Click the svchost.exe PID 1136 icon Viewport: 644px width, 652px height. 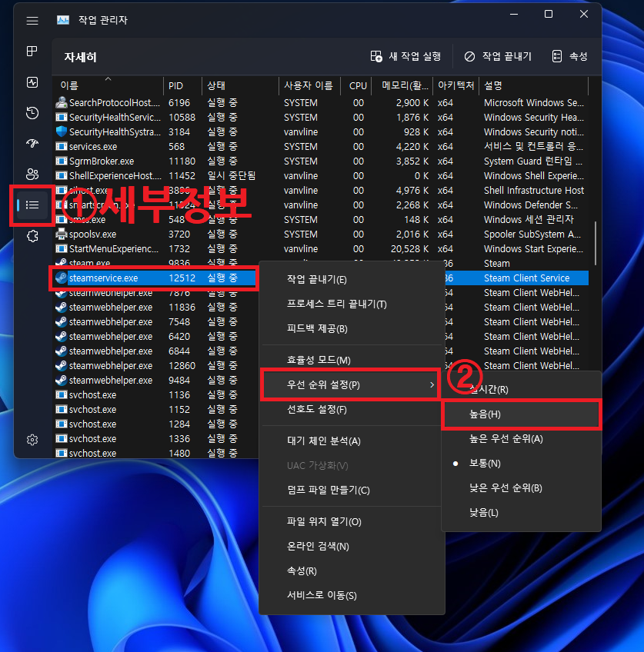(x=61, y=394)
